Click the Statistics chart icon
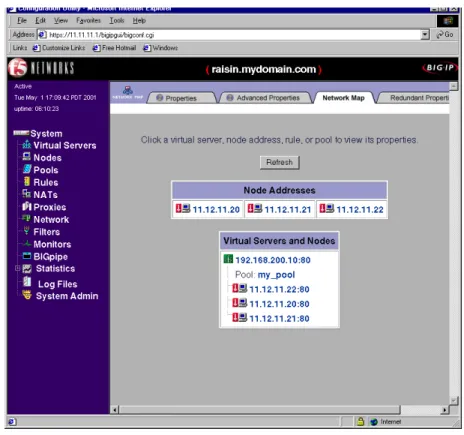This screenshot has width=464, height=435. coord(27,269)
